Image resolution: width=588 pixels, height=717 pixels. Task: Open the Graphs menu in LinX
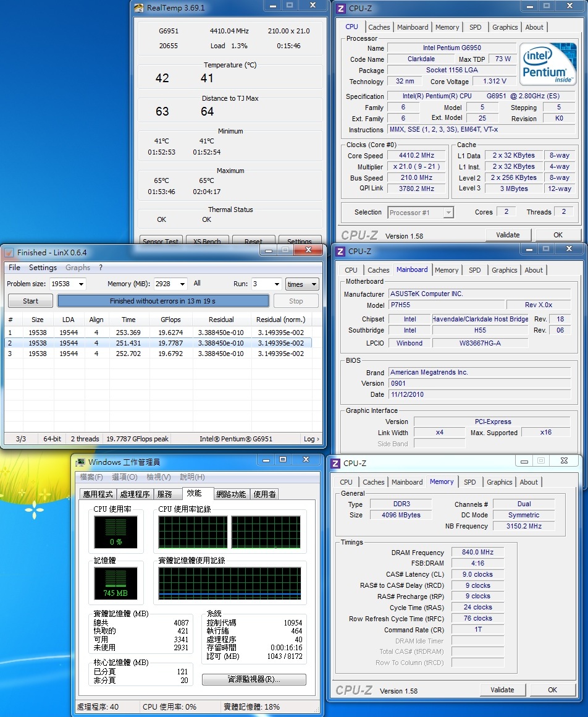click(78, 268)
